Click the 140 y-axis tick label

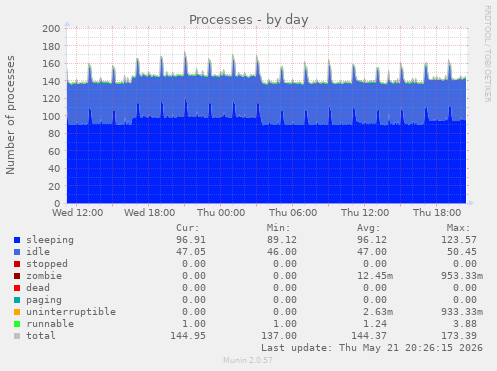tap(51, 81)
